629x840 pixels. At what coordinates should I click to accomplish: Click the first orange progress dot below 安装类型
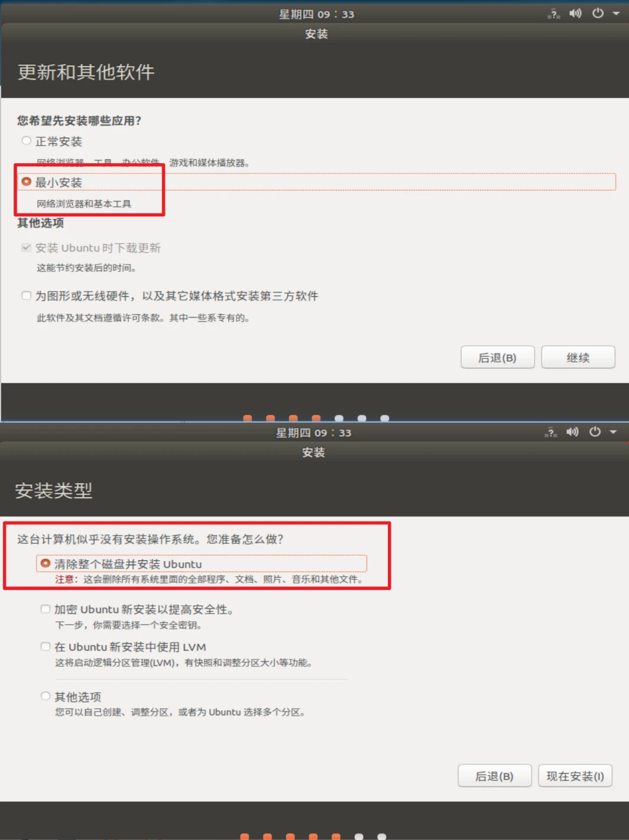[x=245, y=836]
